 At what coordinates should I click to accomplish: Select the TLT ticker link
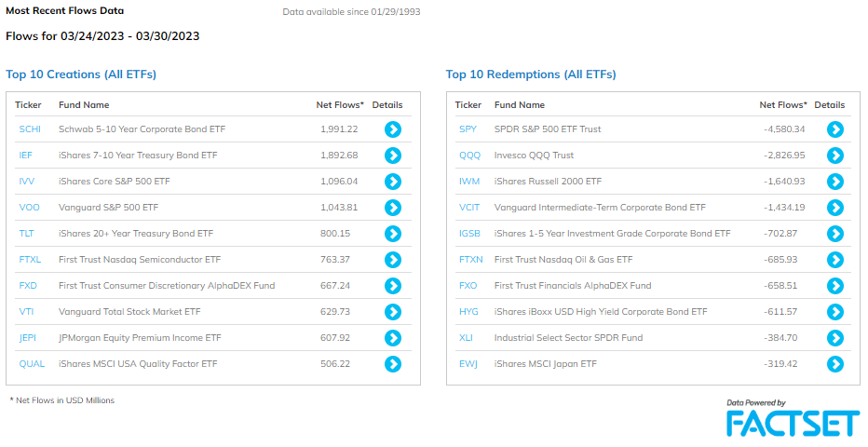pos(27,233)
